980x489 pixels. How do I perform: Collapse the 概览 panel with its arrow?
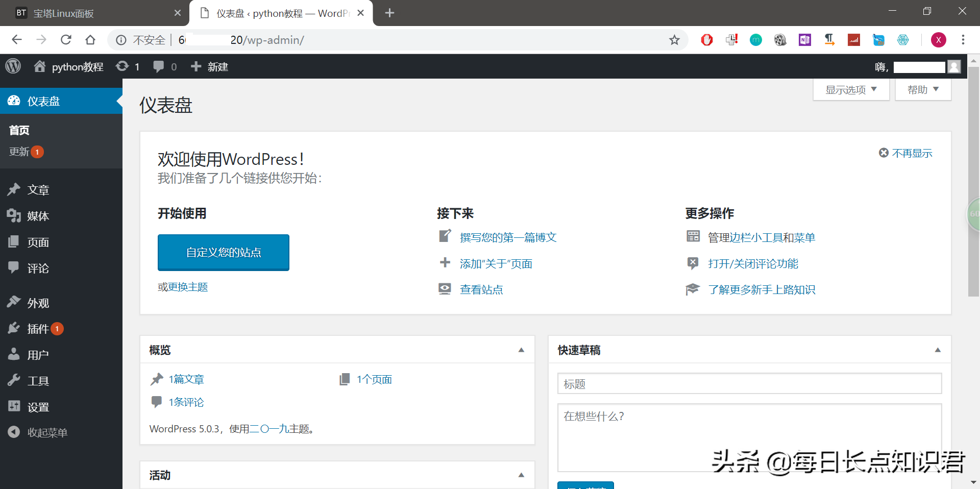tap(521, 350)
